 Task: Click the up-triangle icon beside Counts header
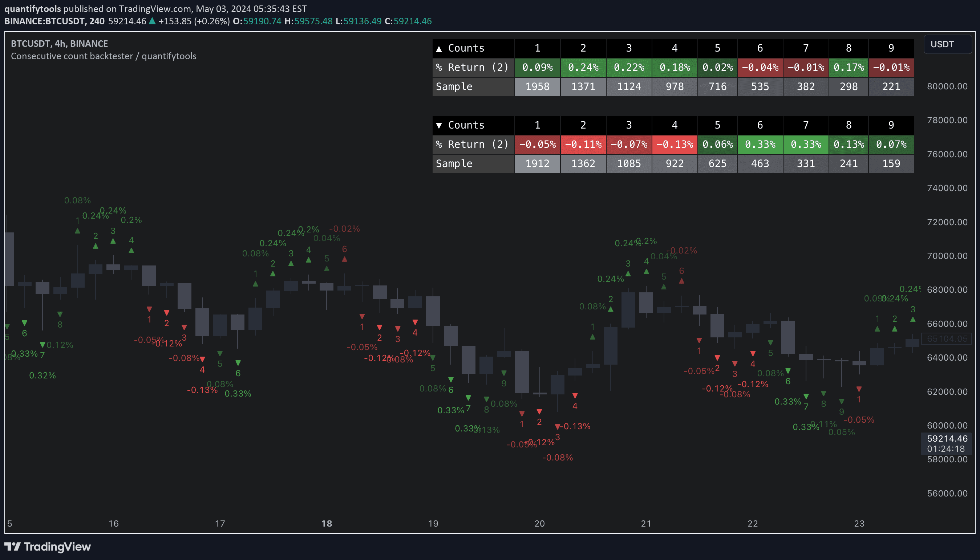coord(439,48)
